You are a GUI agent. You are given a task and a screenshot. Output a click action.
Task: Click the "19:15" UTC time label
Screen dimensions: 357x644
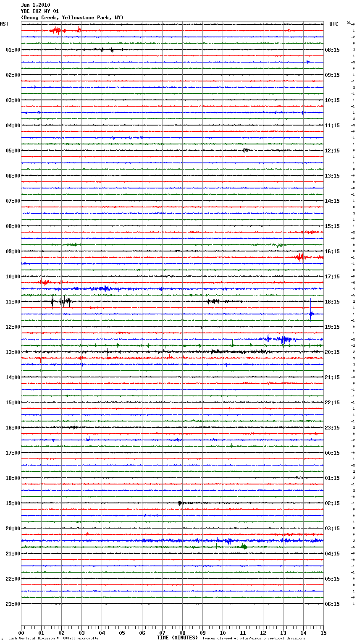[x=332, y=327]
